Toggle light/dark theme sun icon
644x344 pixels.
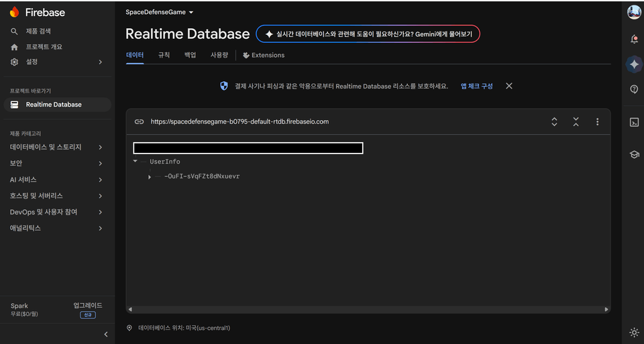(634, 332)
